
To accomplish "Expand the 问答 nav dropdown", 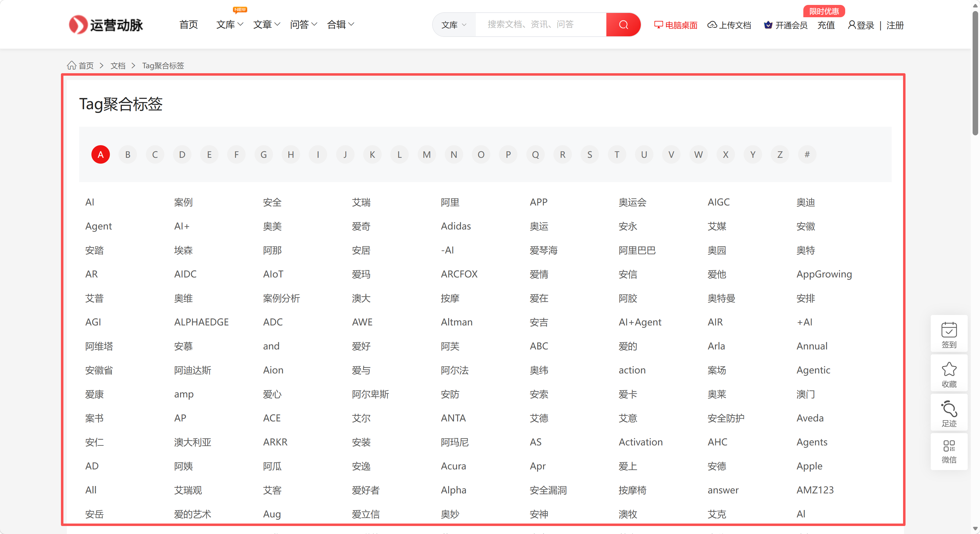I will point(303,25).
